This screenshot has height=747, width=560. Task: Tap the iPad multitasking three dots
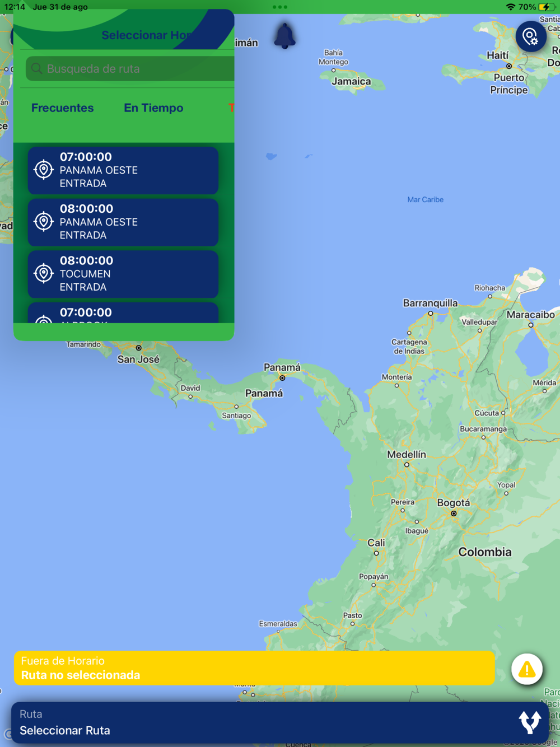[x=279, y=7]
